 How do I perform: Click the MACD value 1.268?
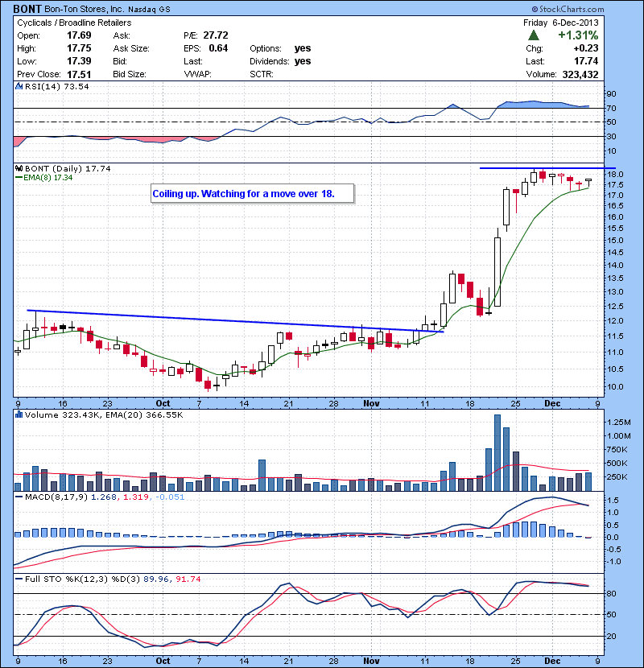click(104, 497)
